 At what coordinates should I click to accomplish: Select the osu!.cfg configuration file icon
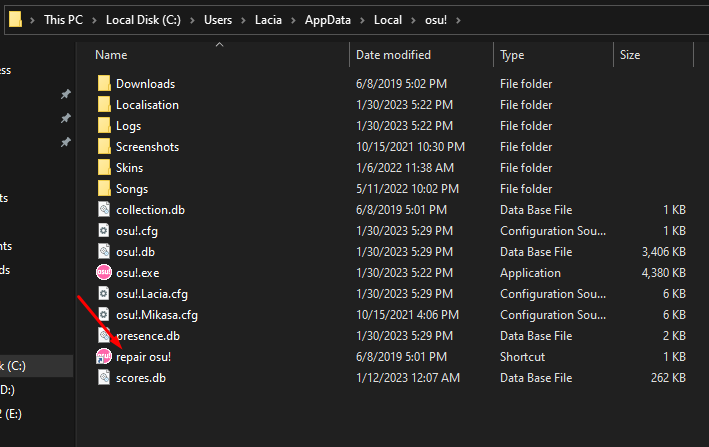pyautogui.click(x=104, y=231)
